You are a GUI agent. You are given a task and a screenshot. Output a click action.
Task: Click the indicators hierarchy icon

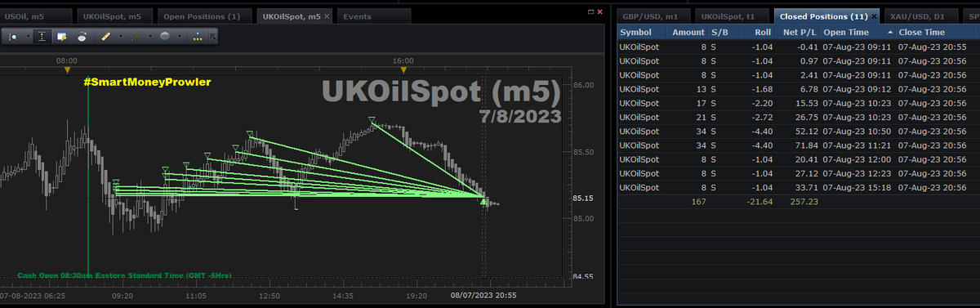198,37
